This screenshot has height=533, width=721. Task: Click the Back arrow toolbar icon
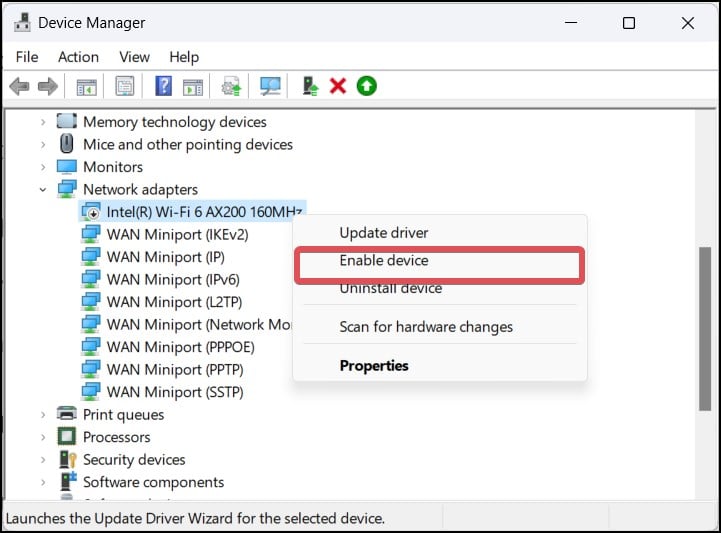19,86
